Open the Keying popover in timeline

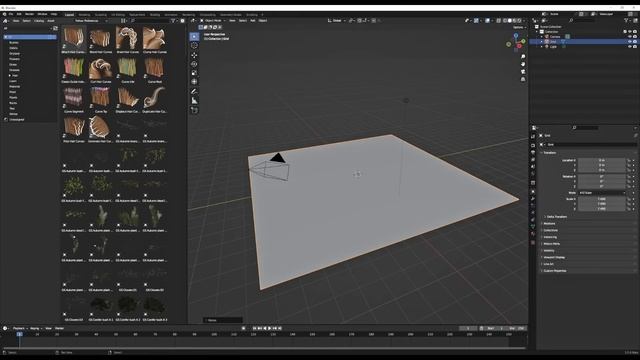point(36,328)
